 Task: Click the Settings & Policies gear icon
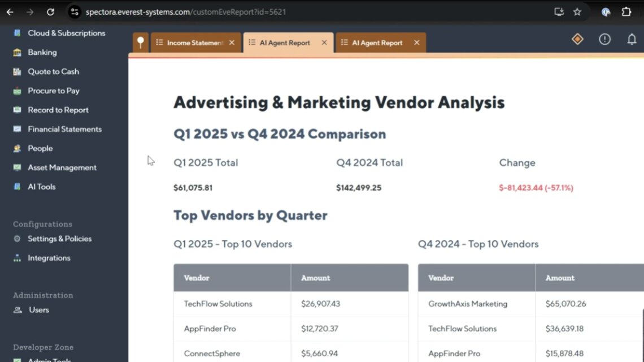[18, 239]
